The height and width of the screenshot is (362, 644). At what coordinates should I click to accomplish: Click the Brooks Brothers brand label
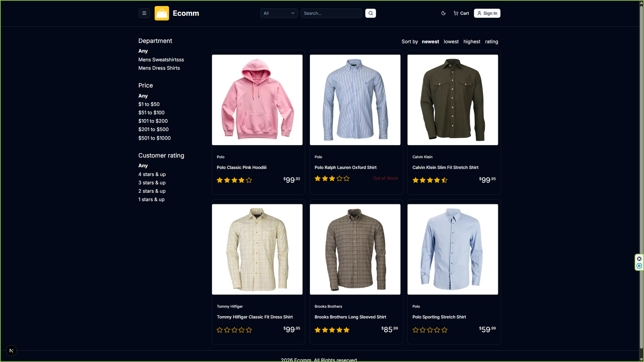point(328,306)
